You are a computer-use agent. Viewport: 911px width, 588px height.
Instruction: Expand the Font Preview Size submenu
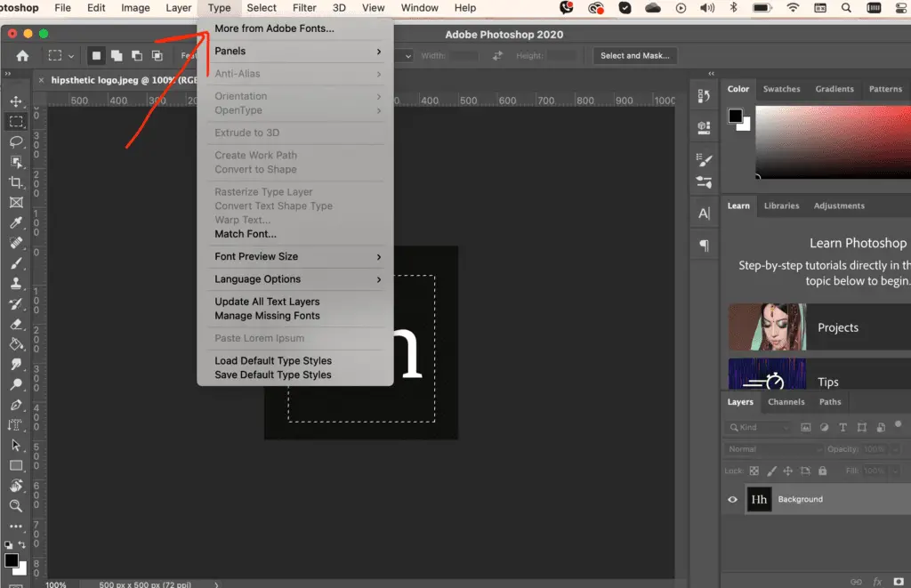click(295, 256)
